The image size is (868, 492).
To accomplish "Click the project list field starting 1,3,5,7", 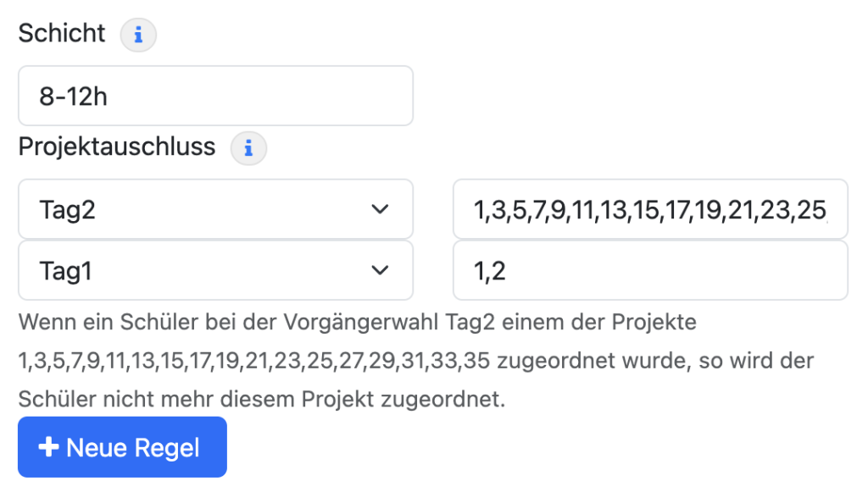I will [650, 209].
